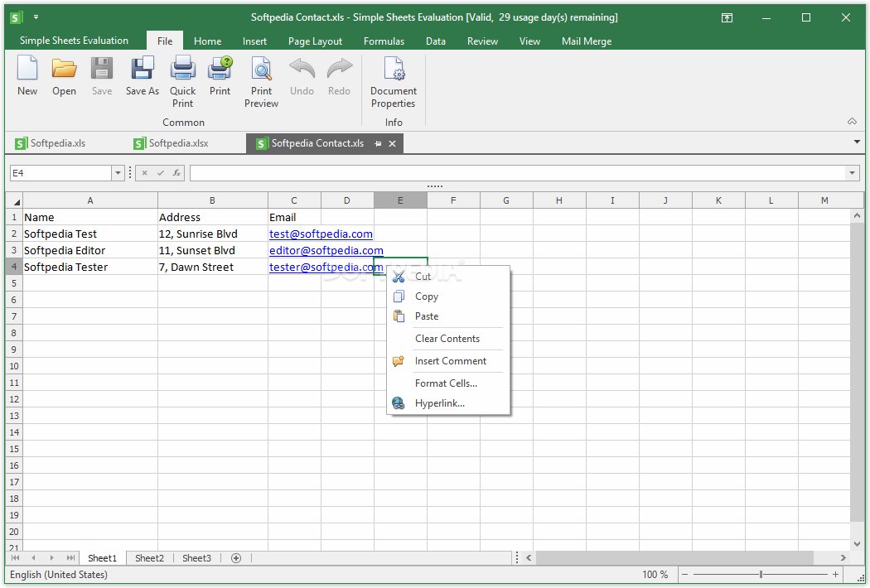Switch to the Insert ribbon tab
Screen dimensions: 870x588
tap(254, 41)
